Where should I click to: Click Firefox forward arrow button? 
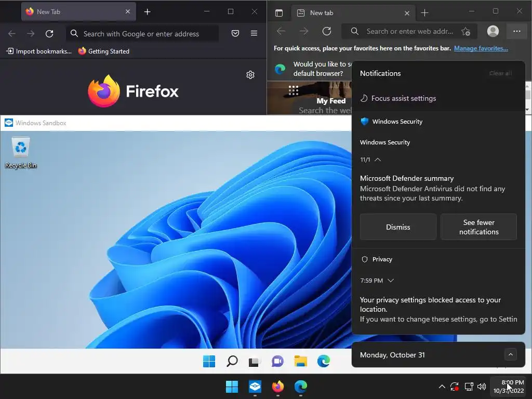coord(31,34)
